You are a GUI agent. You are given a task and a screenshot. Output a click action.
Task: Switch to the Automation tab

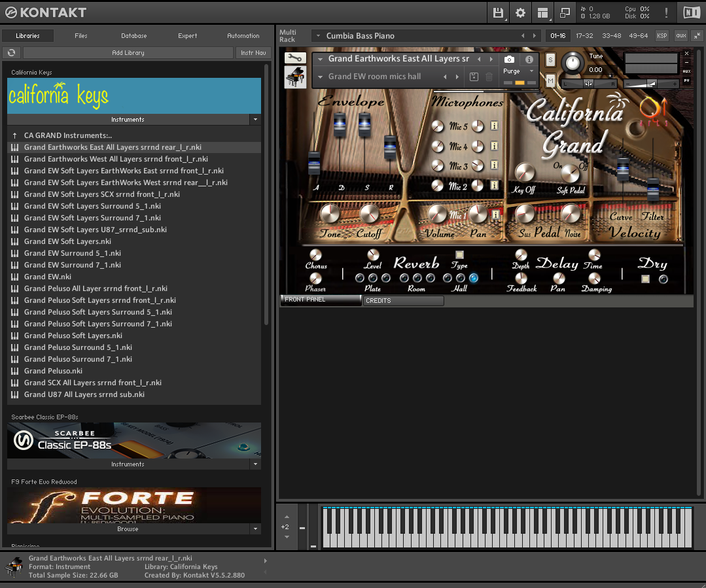click(x=243, y=35)
